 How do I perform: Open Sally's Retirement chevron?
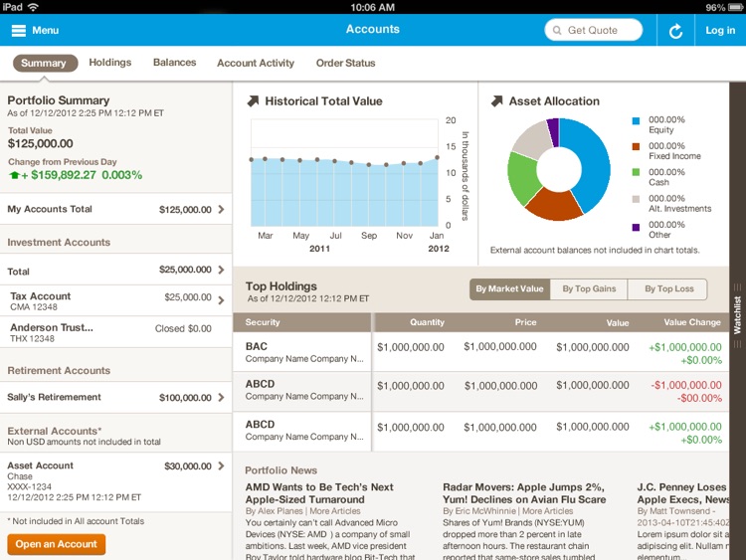221,397
